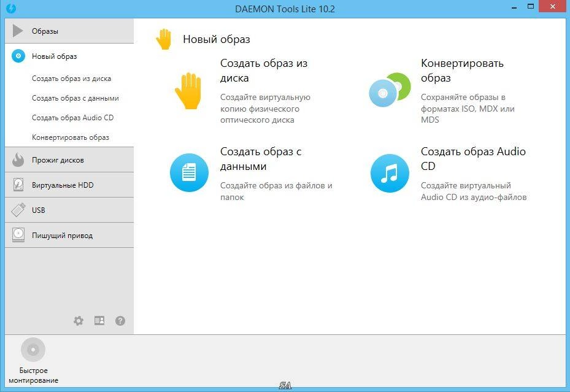Viewport: 570px width, 392px height.
Task: Open help via the question mark icon
Action: click(120, 320)
